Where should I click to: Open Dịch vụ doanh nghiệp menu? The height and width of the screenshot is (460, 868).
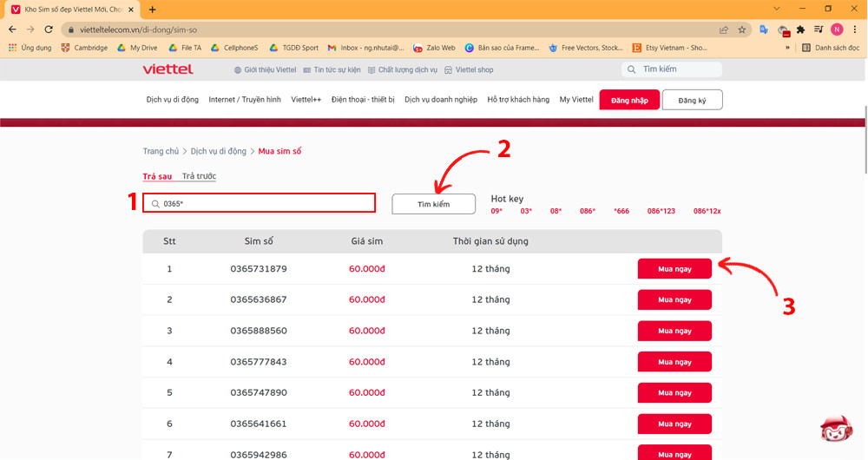441,100
